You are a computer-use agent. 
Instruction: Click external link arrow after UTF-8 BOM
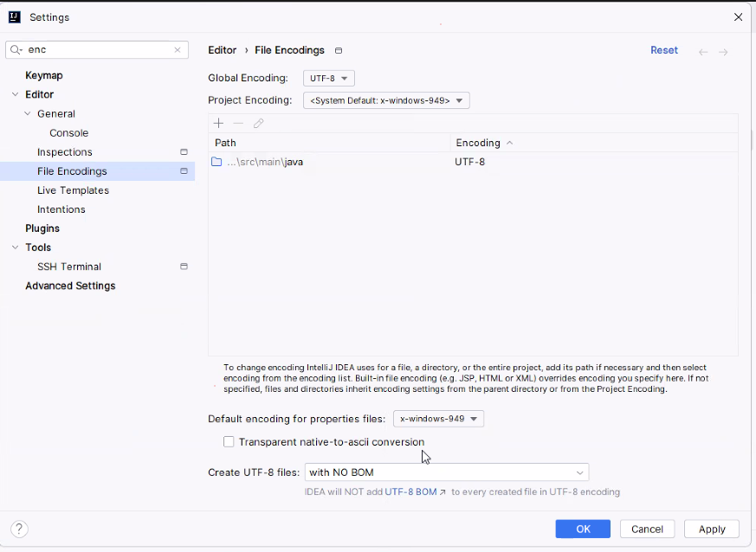443,492
